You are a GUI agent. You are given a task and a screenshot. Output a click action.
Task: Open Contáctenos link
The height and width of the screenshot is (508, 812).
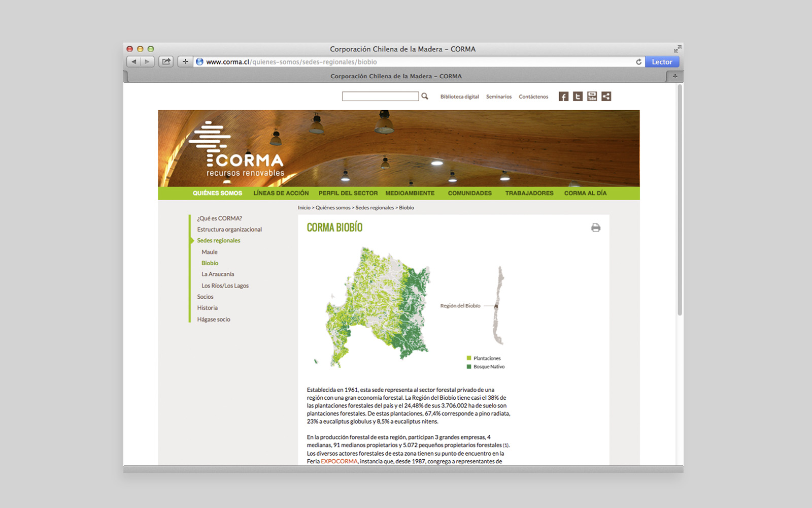click(533, 97)
